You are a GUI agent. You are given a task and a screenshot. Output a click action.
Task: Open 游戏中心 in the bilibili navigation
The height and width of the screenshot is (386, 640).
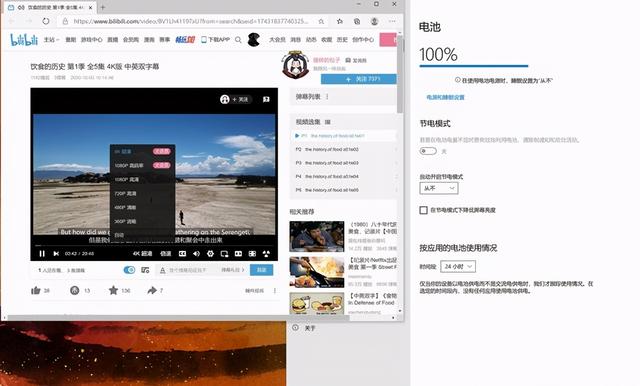[x=91, y=40]
